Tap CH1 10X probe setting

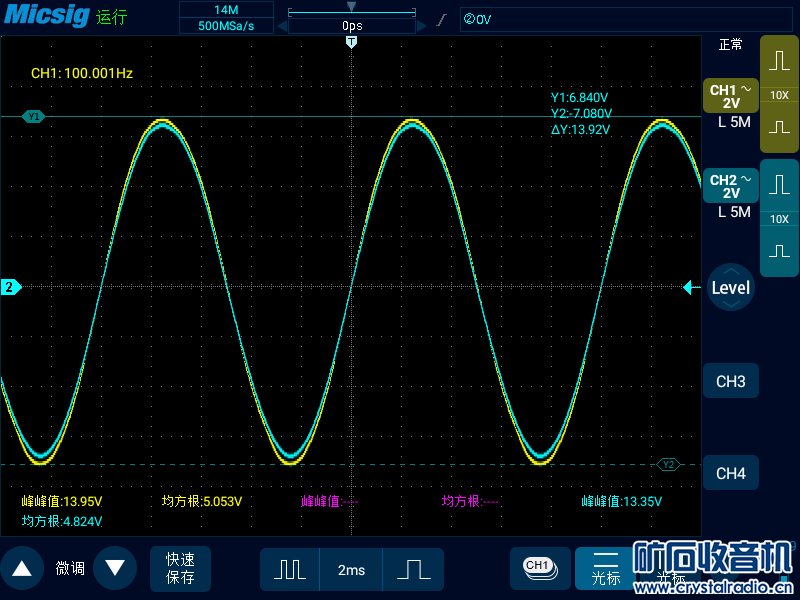[779, 95]
